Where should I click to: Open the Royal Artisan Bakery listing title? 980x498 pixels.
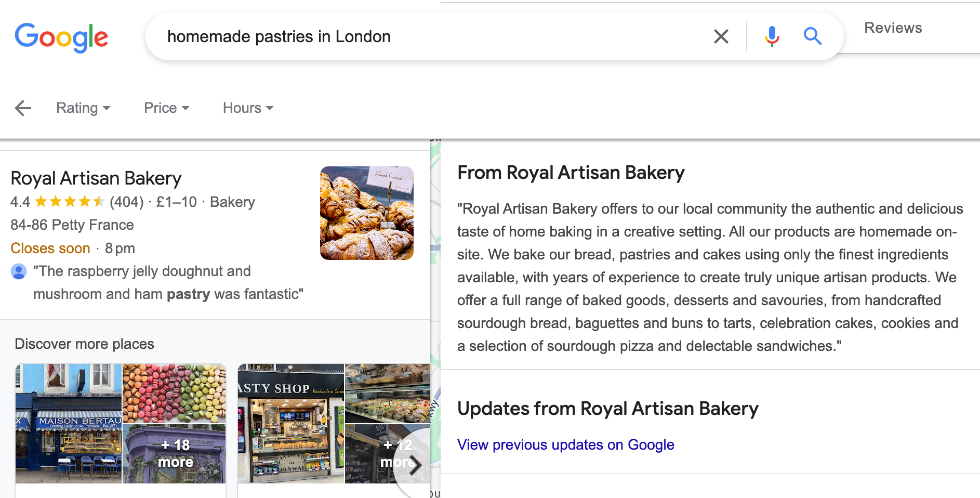pyautogui.click(x=96, y=178)
